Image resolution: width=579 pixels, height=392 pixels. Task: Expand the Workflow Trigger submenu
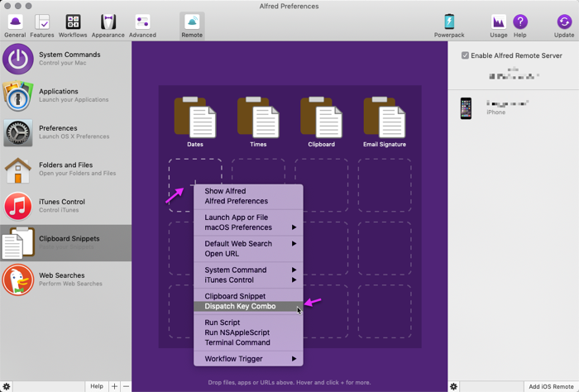click(x=248, y=359)
